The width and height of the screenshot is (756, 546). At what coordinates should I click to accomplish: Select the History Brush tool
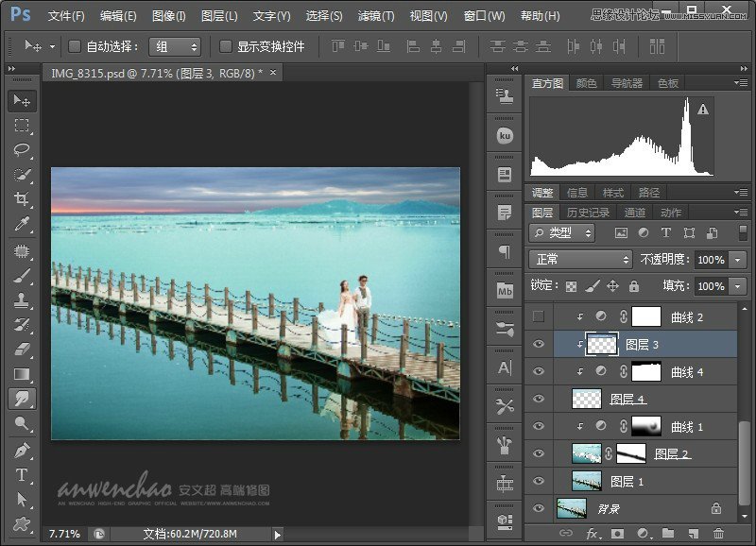(x=22, y=325)
